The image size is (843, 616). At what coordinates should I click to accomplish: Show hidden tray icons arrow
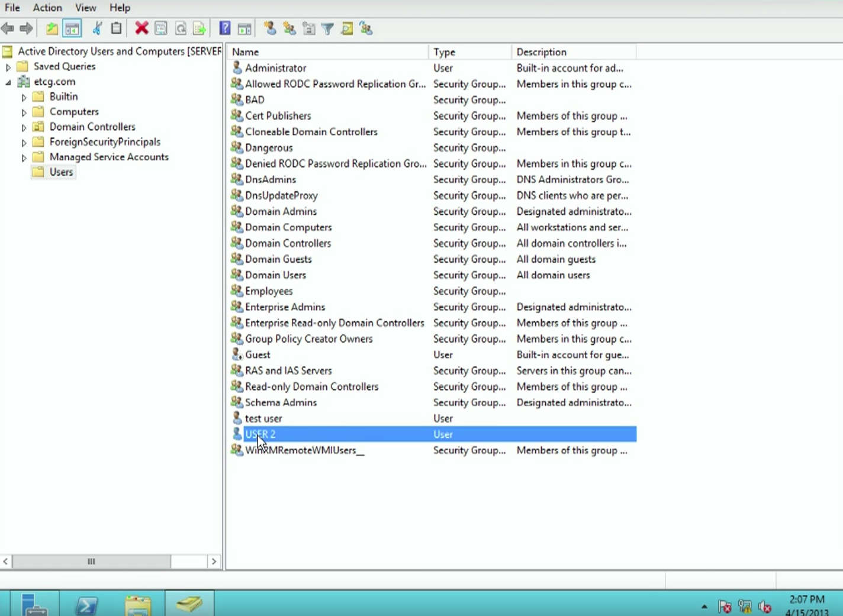pyautogui.click(x=704, y=607)
